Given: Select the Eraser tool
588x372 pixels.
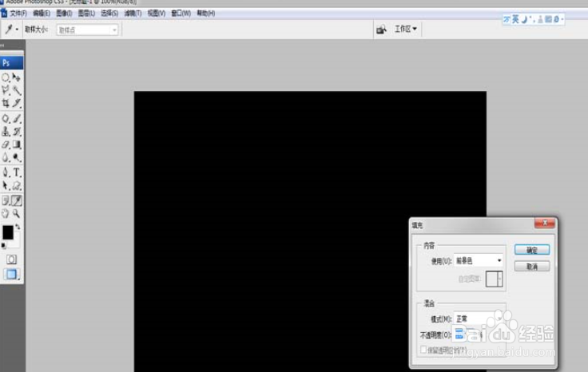Looking at the screenshot, I should pyautogui.click(x=6, y=144).
